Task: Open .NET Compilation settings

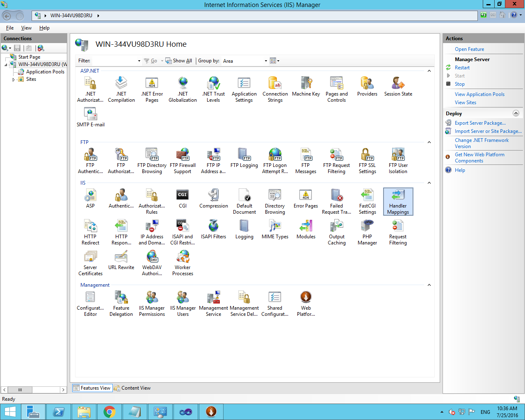Action: pyautogui.click(x=121, y=89)
